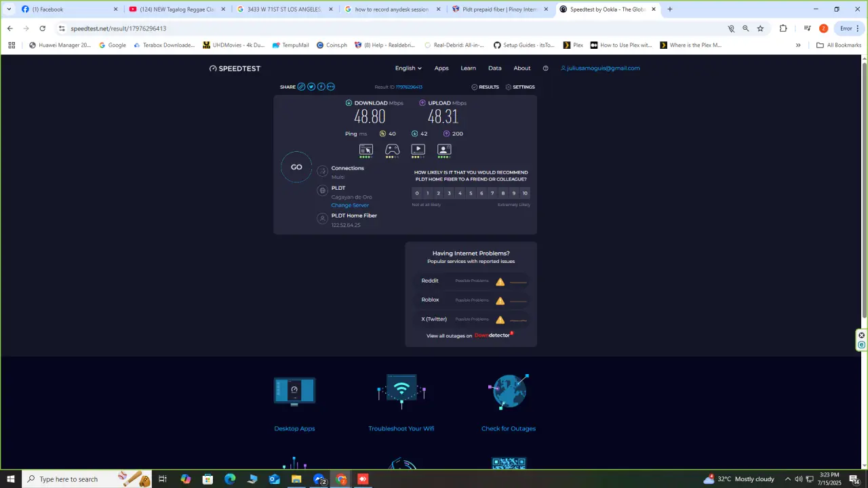
Task: Share the result on Facebook
Action: pyautogui.click(x=321, y=87)
